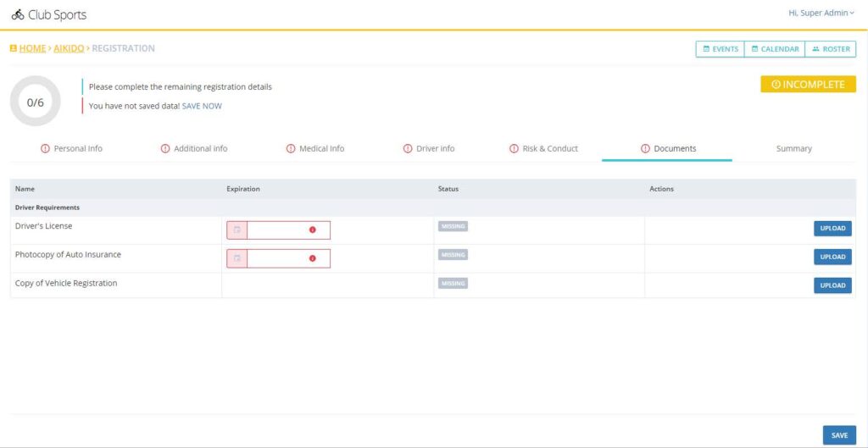
Task: Click the warning icon beside Medical Info
Action: coord(291,149)
